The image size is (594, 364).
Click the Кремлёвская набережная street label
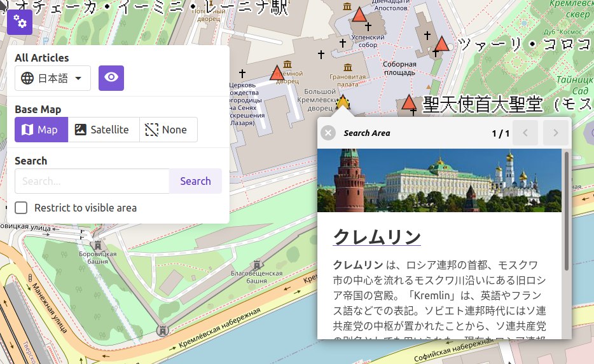click(219, 328)
